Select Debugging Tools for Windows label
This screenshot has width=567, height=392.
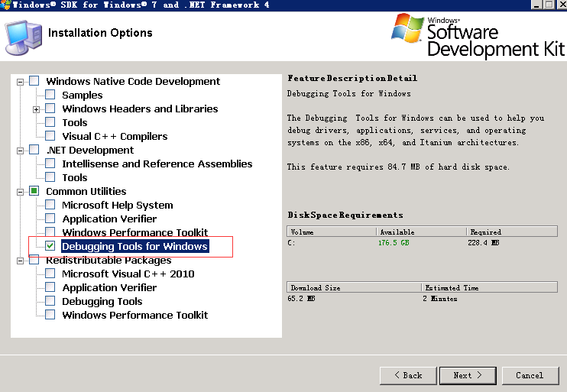tap(135, 246)
